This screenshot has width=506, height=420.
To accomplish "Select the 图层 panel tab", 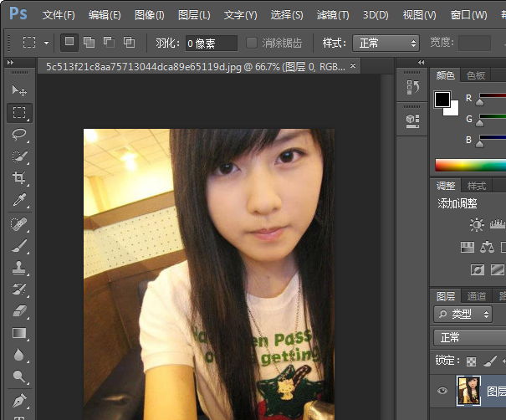I will point(445,296).
